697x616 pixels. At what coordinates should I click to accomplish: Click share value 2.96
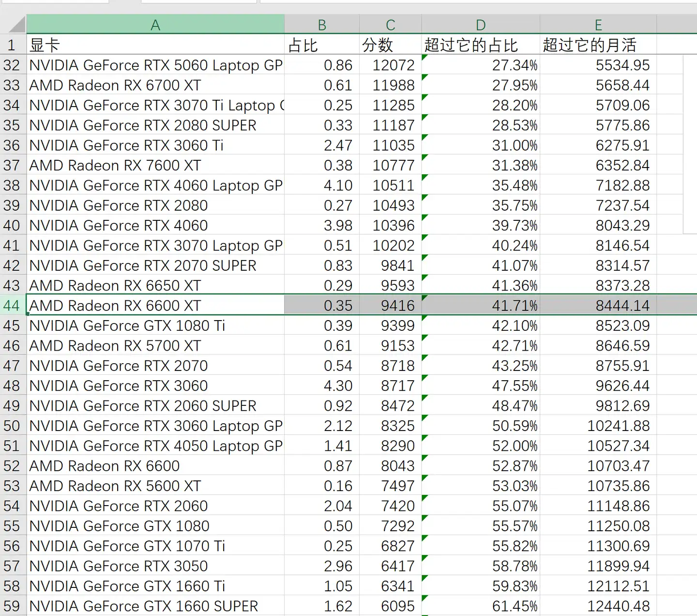322,566
